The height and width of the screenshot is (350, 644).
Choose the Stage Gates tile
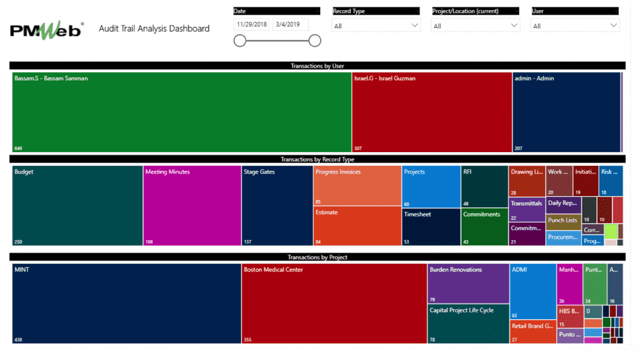(277, 205)
